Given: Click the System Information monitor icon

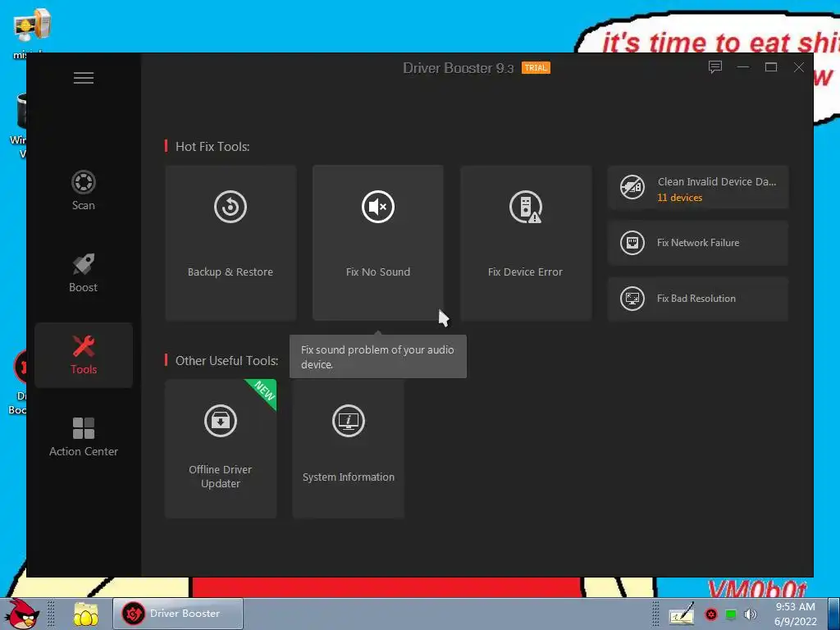Looking at the screenshot, I should point(348,421).
